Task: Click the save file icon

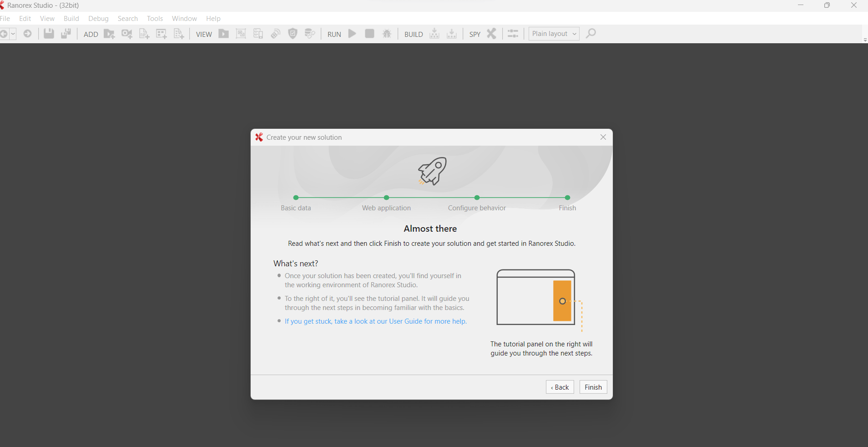Action: click(x=49, y=33)
